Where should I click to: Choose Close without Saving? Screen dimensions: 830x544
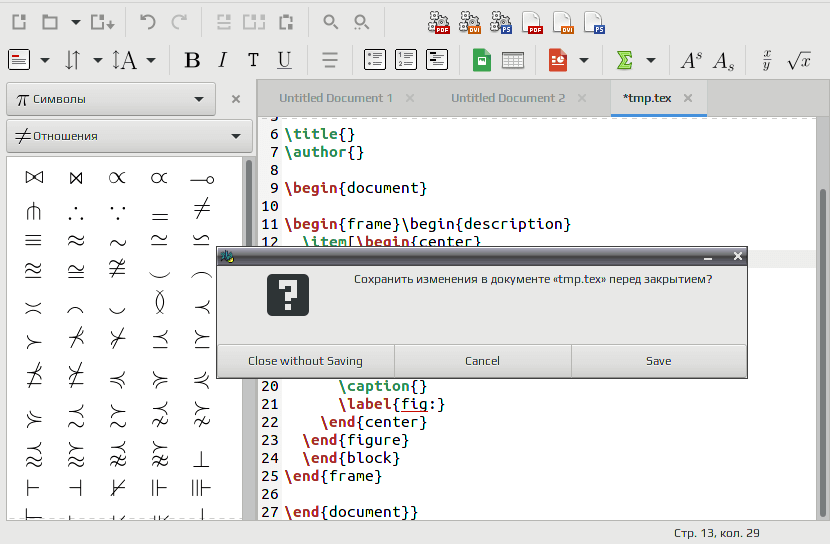coord(305,361)
